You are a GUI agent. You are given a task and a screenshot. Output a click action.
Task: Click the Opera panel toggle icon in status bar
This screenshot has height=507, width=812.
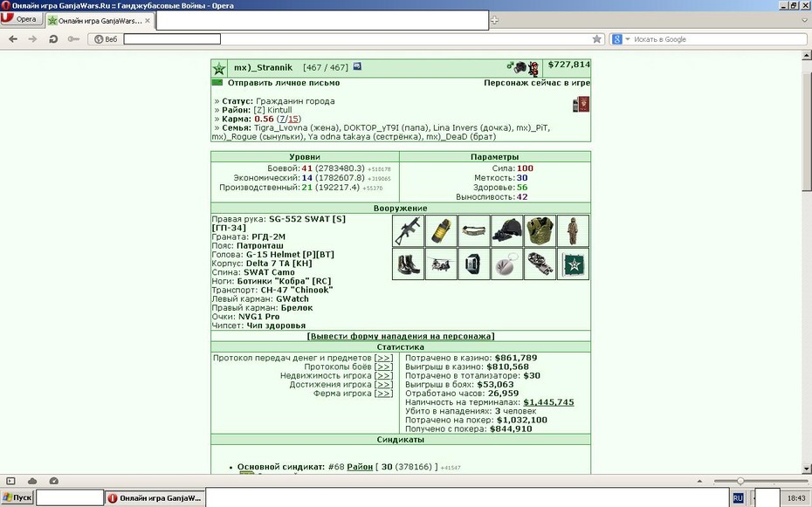[10, 481]
